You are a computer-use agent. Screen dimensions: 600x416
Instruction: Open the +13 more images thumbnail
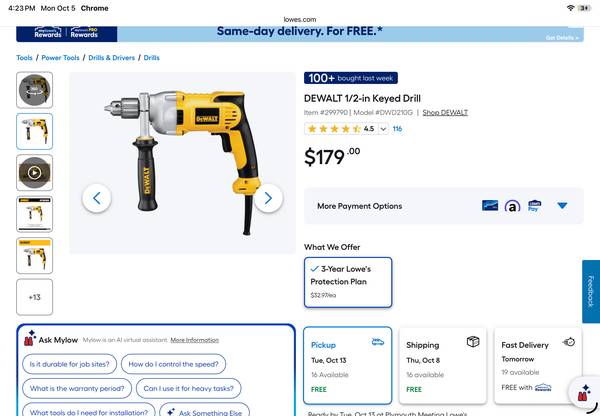point(34,297)
